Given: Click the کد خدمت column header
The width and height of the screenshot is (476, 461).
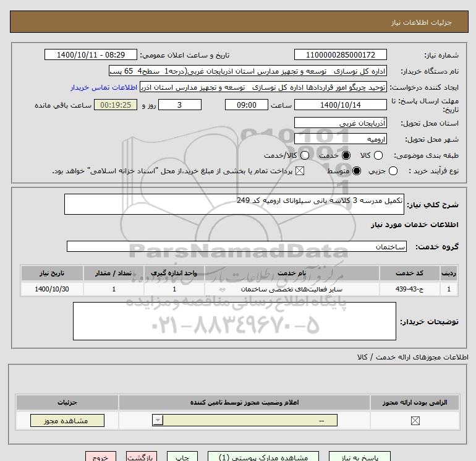Looking at the screenshot, I should click(409, 273).
